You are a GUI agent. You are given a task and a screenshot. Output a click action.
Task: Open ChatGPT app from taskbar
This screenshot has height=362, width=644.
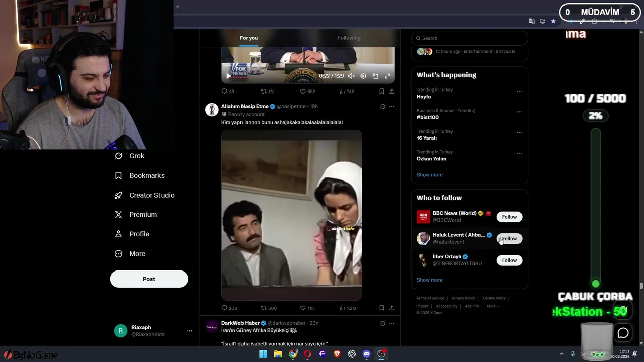[352, 354]
